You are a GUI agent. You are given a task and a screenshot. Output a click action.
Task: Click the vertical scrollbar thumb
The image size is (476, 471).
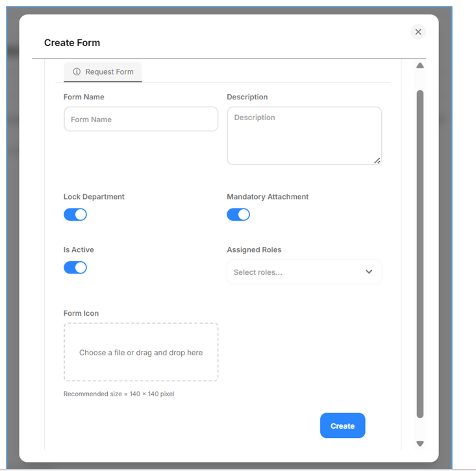tap(420, 253)
